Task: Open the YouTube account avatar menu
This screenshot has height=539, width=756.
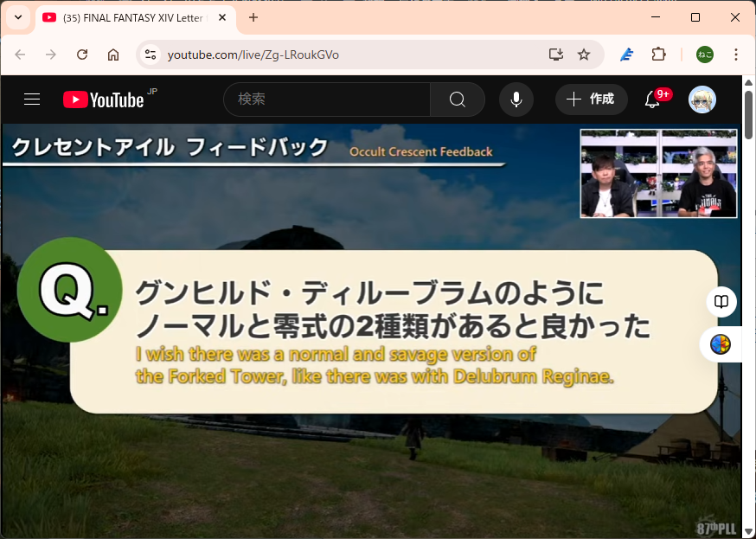Action: tap(702, 99)
